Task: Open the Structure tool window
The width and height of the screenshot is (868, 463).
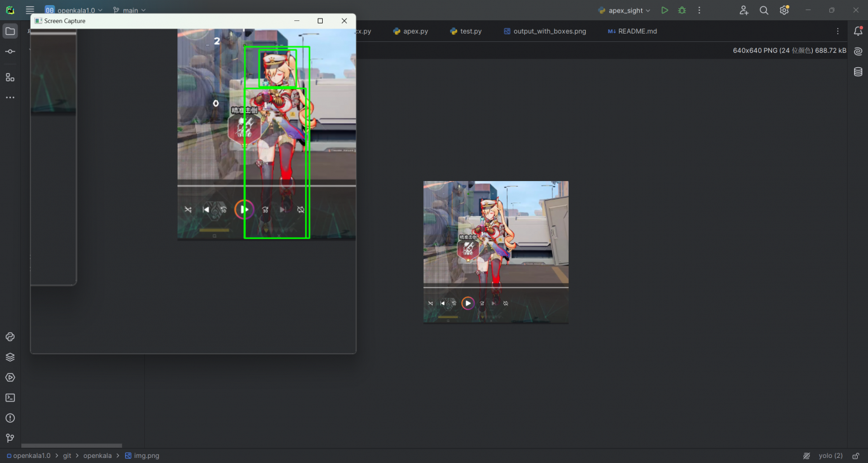Action: click(x=10, y=77)
